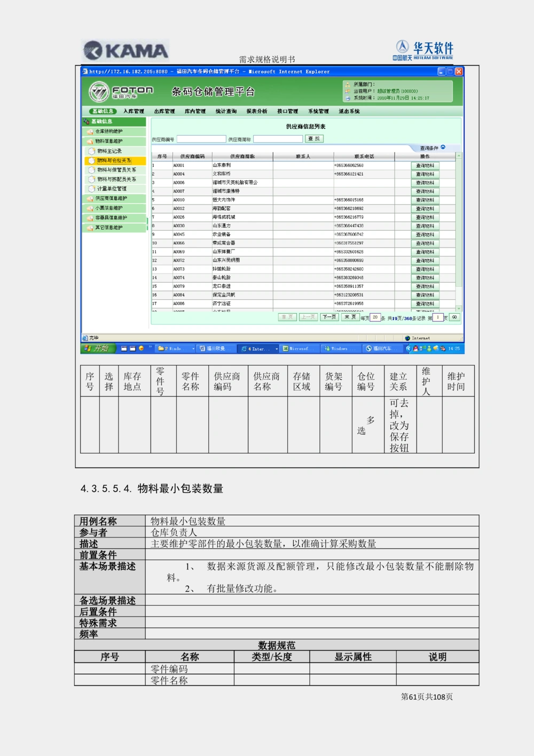Collapse the 查询条件 panel arrow
This screenshot has height=756, width=534.
tap(443, 148)
